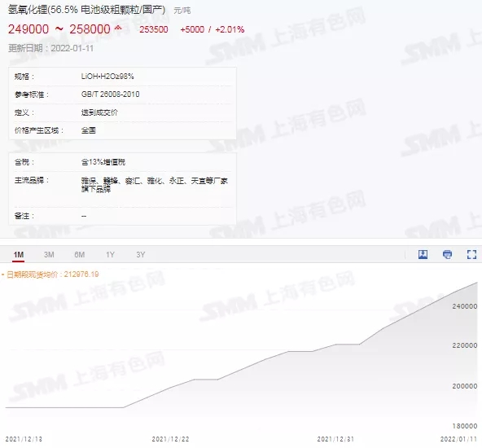The width and height of the screenshot is (482, 448).
Task: Show the 3Y price history
Action: 141,255
